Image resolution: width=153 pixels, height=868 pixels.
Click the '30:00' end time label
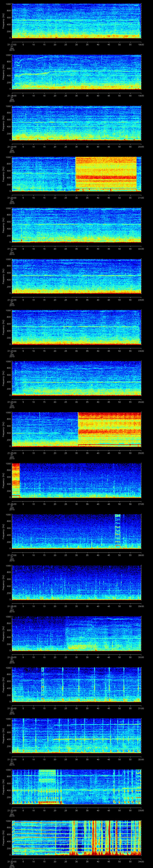click(141, 657)
